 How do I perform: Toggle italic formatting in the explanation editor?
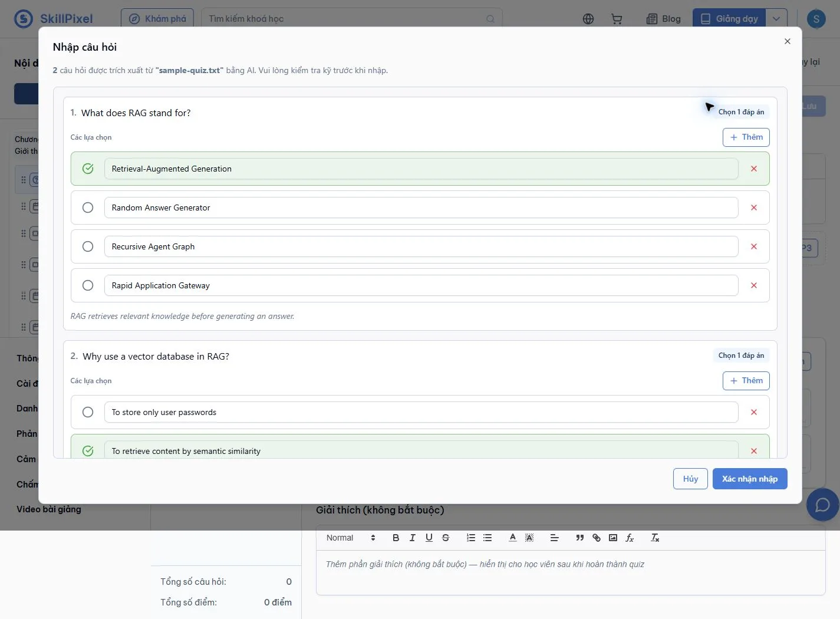[413, 538]
